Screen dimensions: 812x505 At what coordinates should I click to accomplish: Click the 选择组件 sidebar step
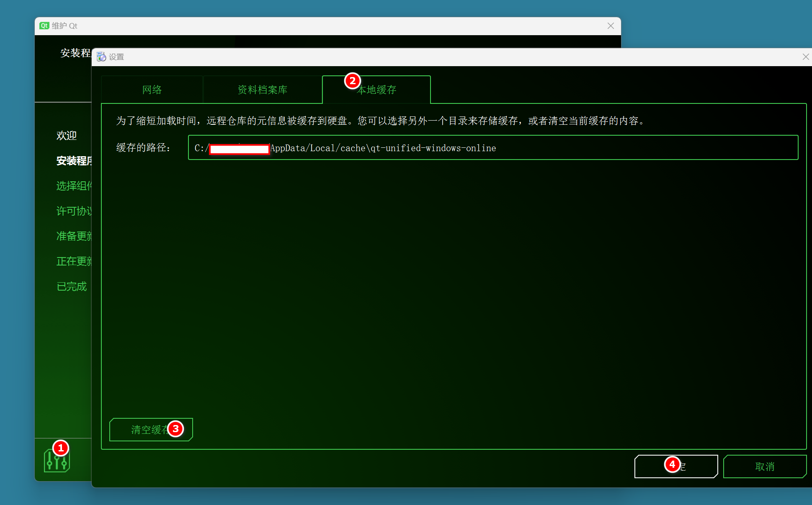(x=74, y=186)
